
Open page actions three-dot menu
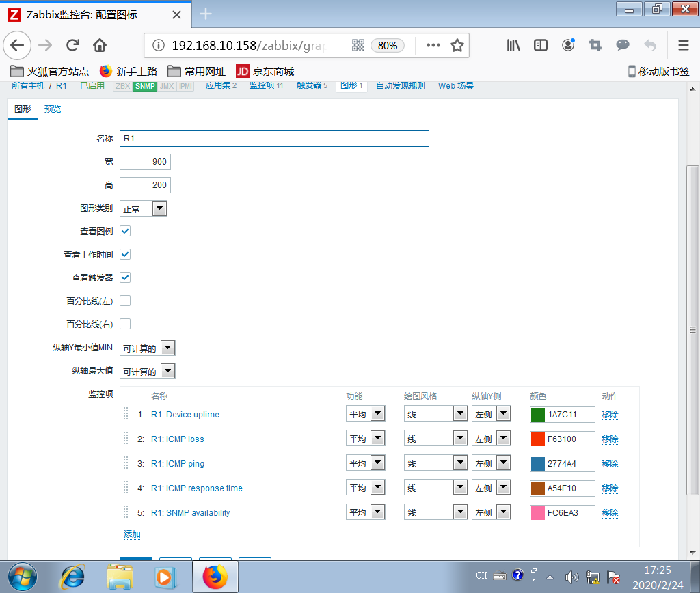433,45
